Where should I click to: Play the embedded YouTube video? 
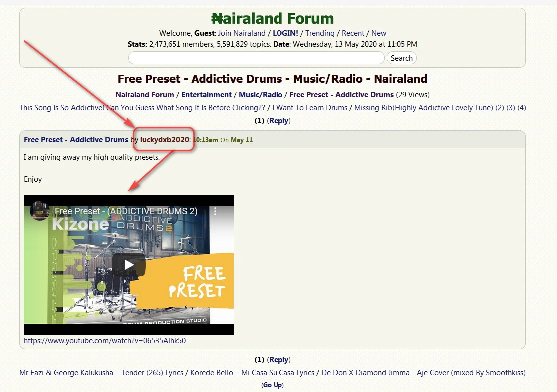(x=129, y=265)
